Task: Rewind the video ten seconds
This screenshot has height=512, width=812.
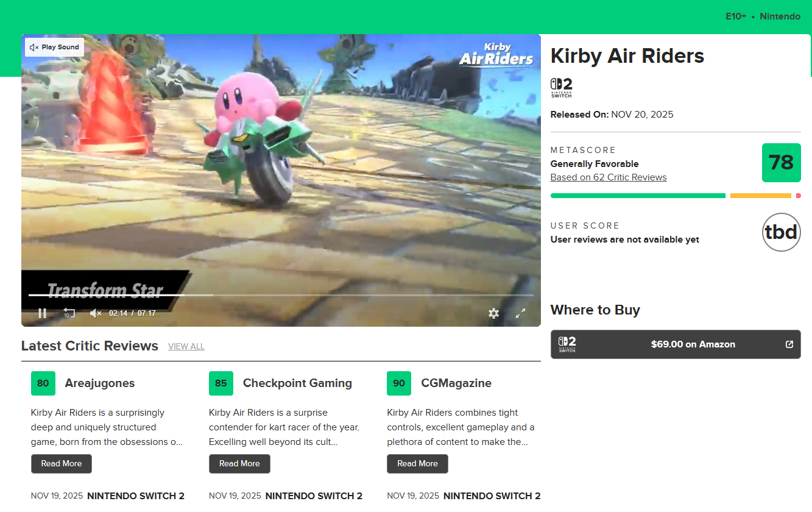Action: [x=69, y=313]
